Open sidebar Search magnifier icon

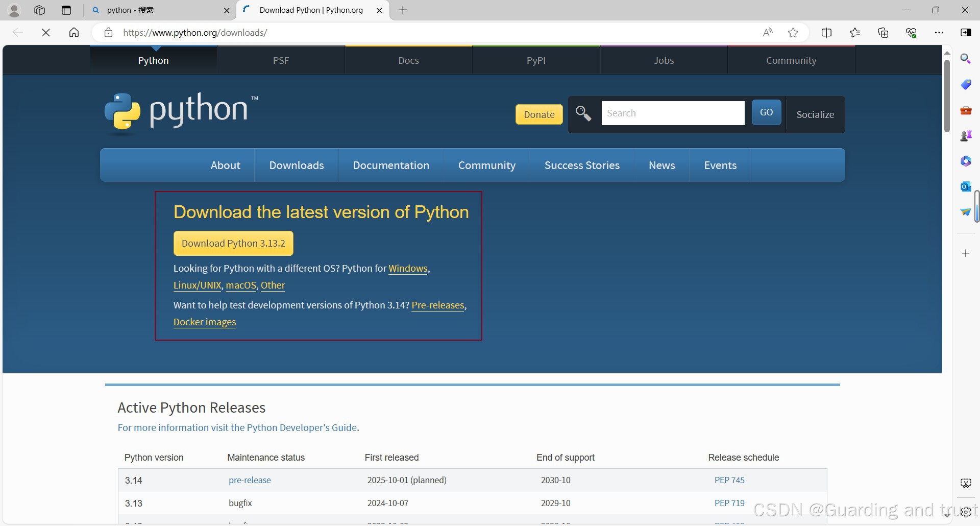pyautogui.click(x=966, y=59)
